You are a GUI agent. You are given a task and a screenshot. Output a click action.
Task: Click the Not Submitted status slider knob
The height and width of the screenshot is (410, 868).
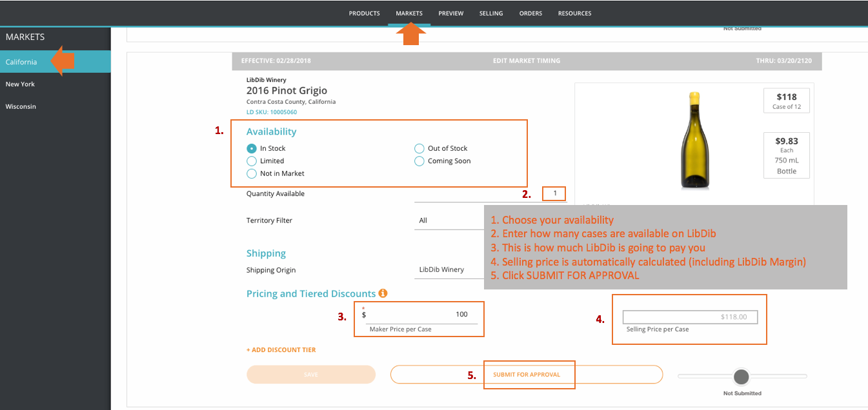coord(742,376)
